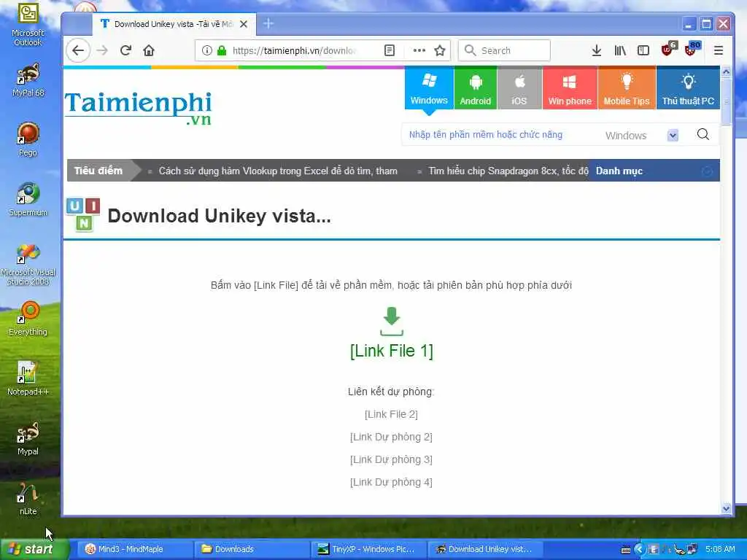Click the Tiêu điểm label
747x560 pixels.
(x=98, y=171)
